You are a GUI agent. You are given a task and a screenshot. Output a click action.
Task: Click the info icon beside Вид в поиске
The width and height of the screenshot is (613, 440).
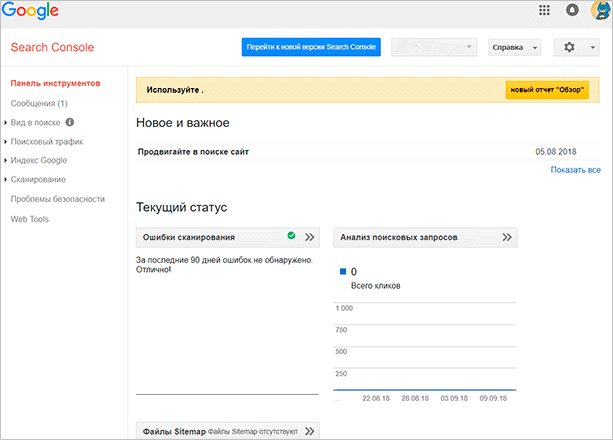(x=70, y=123)
